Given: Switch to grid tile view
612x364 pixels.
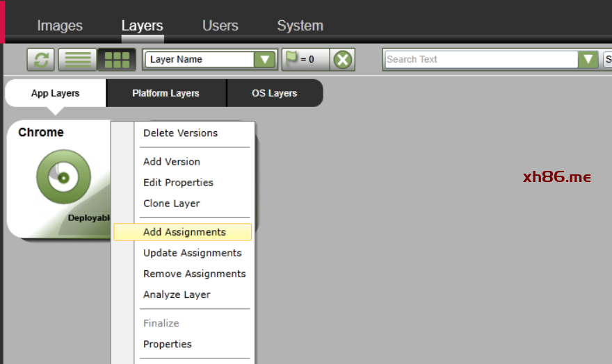Looking at the screenshot, I should pyautogui.click(x=116, y=60).
